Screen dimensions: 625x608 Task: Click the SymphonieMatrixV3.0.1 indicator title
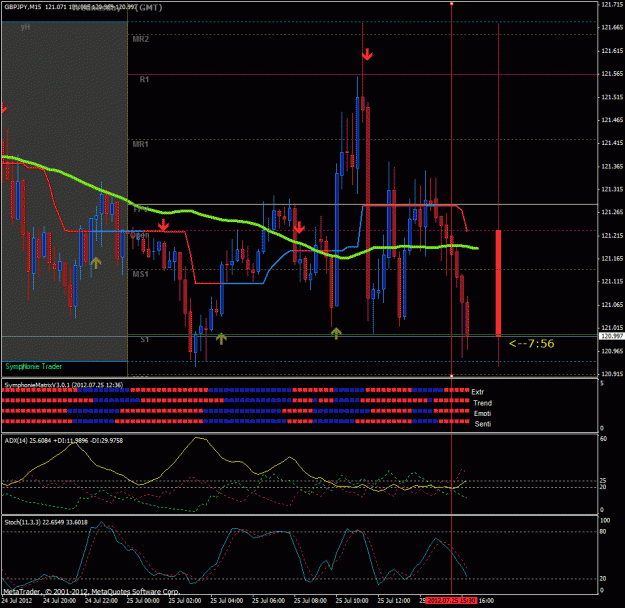pyautogui.click(x=64, y=385)
